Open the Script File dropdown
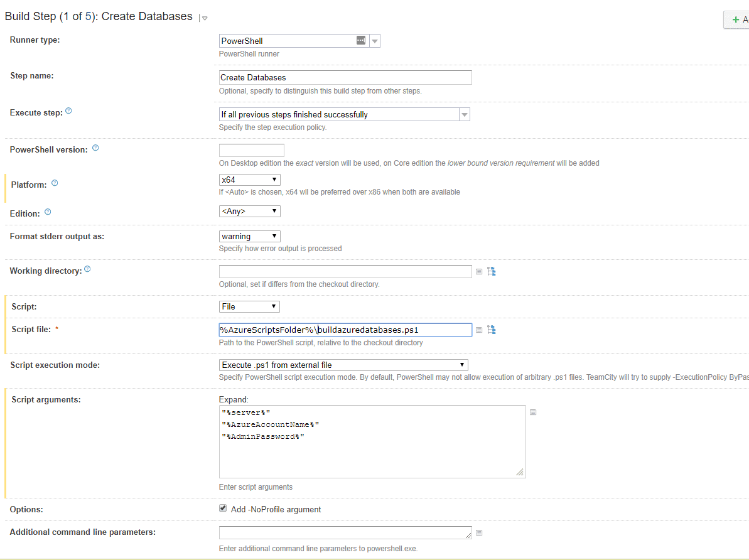Viewport: 749px width, 560px height. point(249,307)
